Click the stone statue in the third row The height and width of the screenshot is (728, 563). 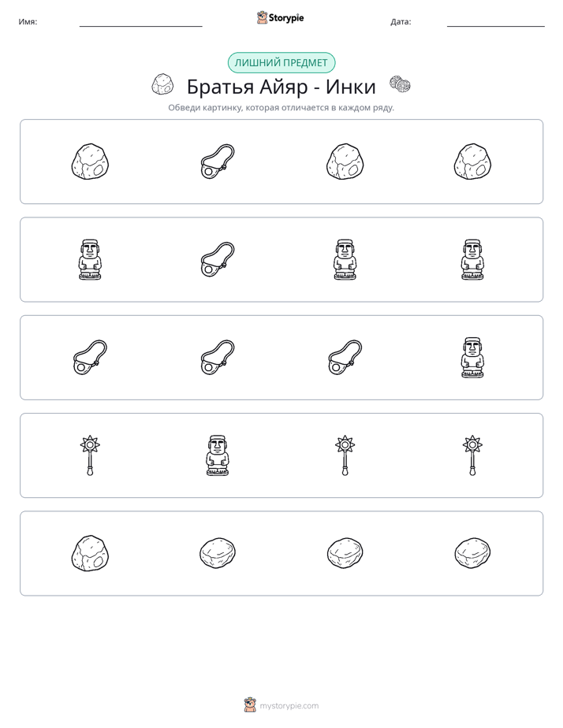(472, 358)
